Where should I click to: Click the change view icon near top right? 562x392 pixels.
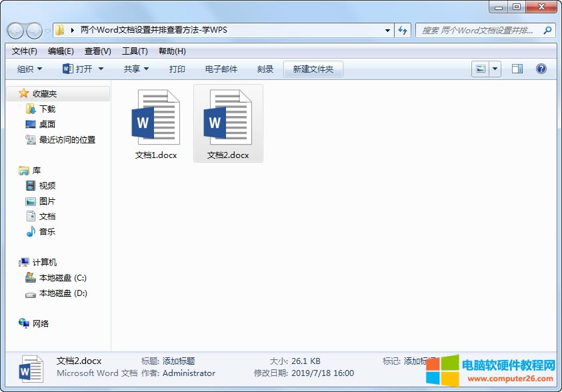click(479, 68)
